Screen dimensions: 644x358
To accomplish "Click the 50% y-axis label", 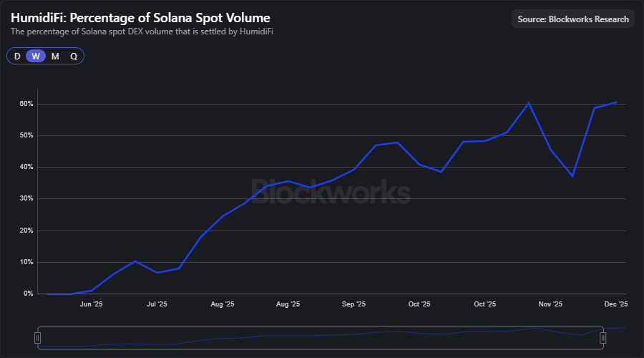I will click(x=26, y=135).
